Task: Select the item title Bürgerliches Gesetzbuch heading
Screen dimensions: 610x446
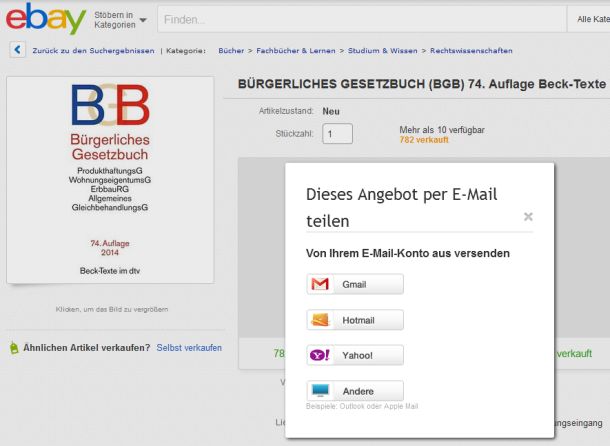Action: coord(422,84)
